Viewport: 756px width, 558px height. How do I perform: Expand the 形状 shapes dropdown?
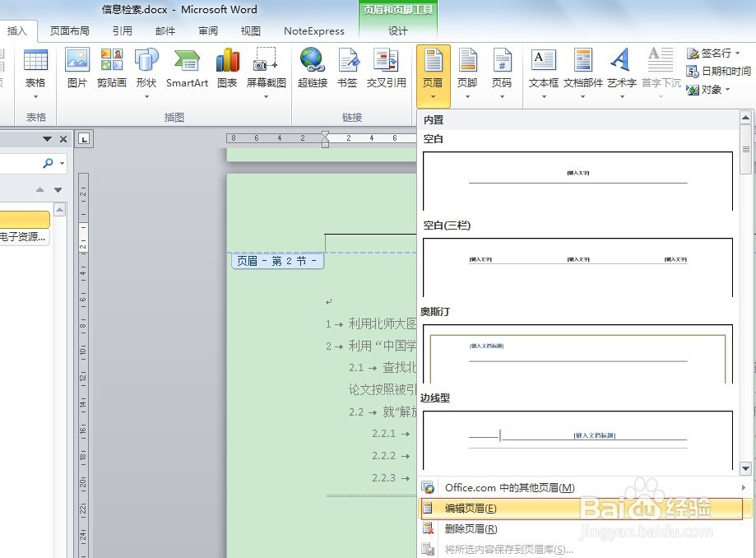pyautogui.click(x=146, y=70)
